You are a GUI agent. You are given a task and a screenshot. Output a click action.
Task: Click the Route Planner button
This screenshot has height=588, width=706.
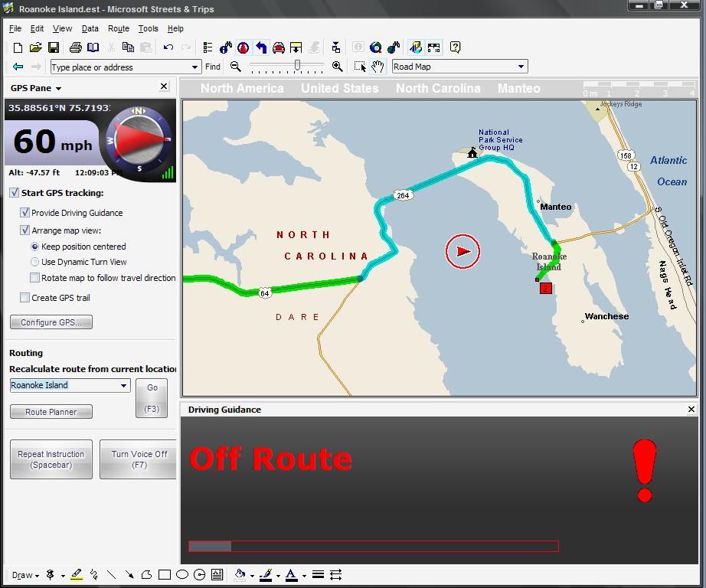(51, 412)
